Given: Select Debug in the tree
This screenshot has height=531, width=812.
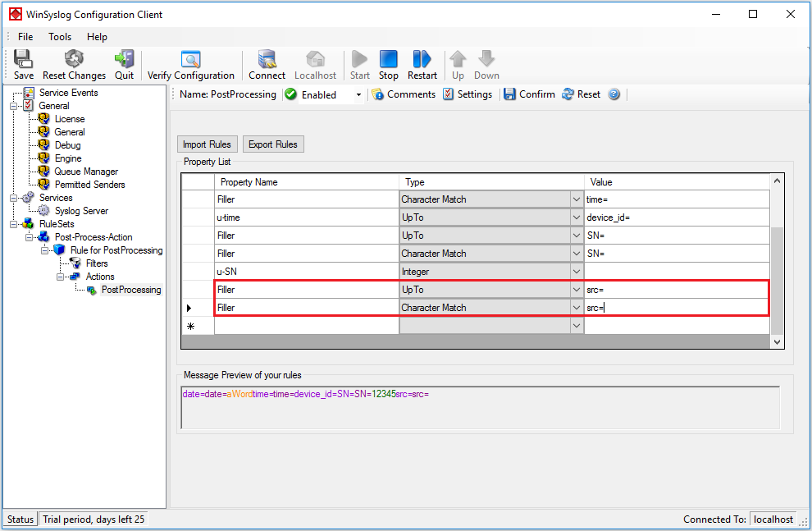Looking at the screenshot, I should [67, 145].
